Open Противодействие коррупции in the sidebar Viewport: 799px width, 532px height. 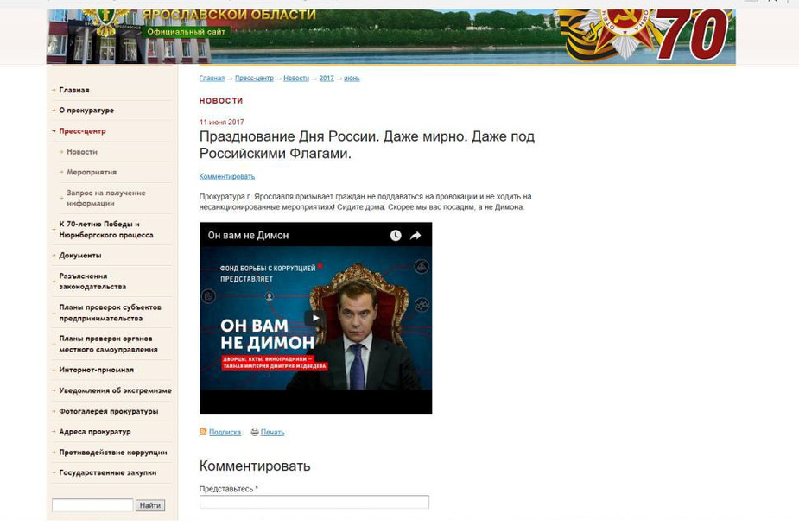112,453
